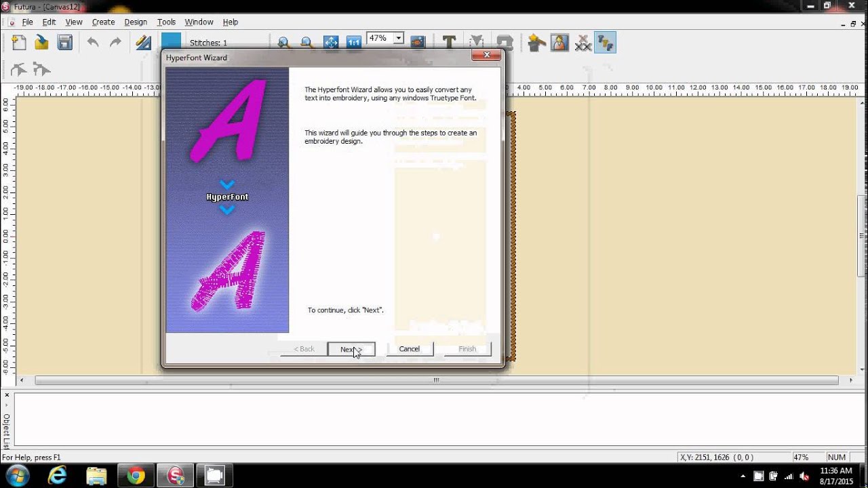Redo the last action

click(115, 43)
